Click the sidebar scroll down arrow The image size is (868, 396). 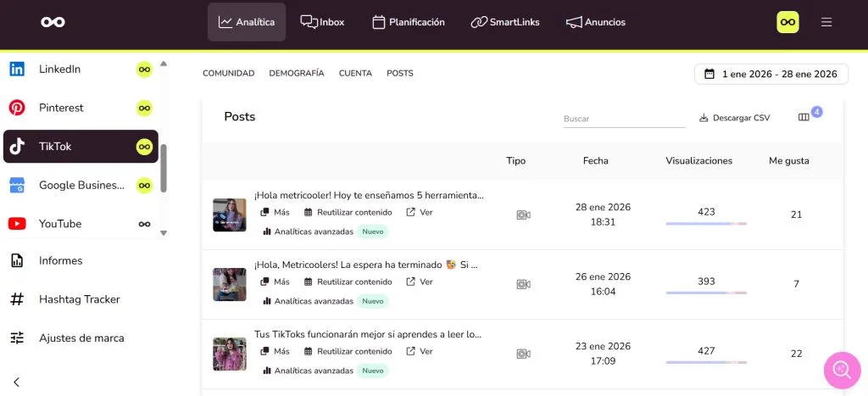164,233
